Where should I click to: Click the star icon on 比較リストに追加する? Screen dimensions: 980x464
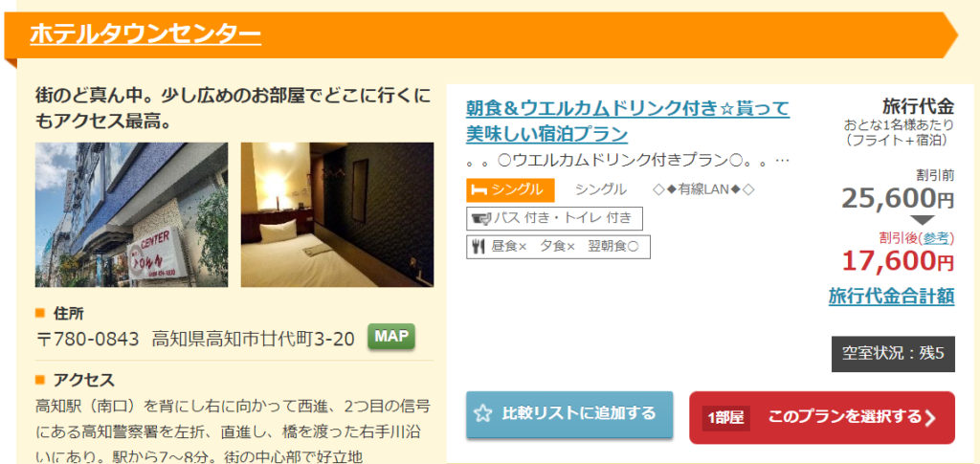482,414
